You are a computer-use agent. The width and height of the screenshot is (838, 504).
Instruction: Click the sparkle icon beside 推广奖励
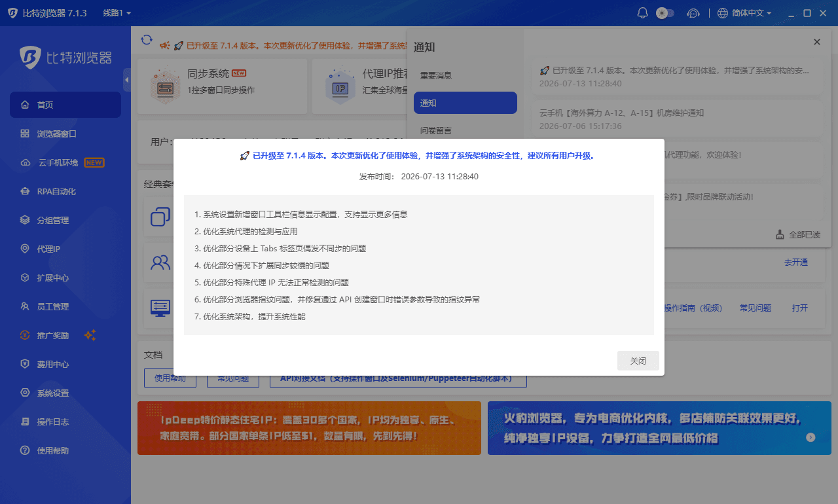click(x=90, y=335)
